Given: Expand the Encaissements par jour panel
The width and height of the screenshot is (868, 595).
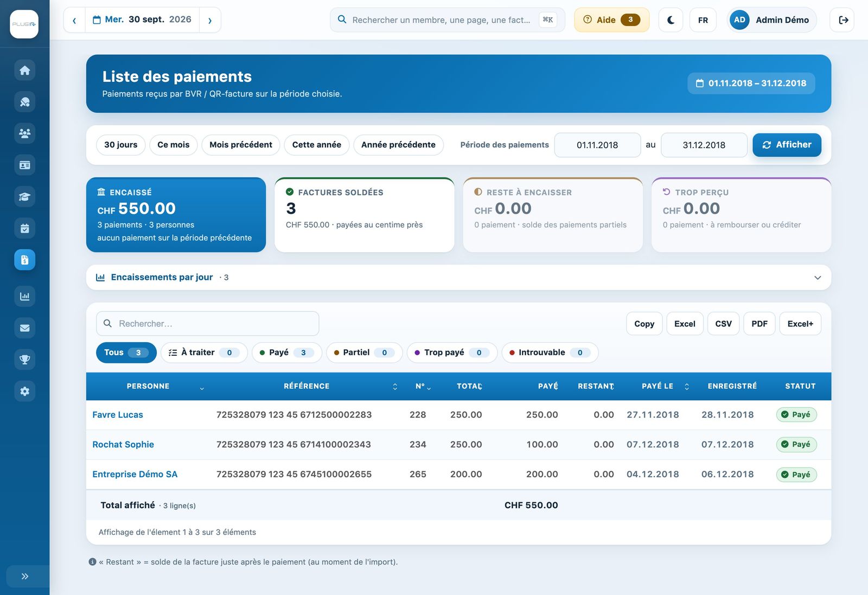Looking at the screenshot, I should [x=458, y=277].
